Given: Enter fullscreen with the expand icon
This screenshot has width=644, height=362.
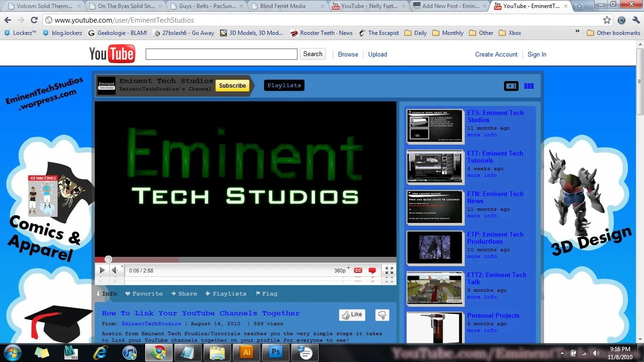Looking at the screenshot, I should point(389,271).
